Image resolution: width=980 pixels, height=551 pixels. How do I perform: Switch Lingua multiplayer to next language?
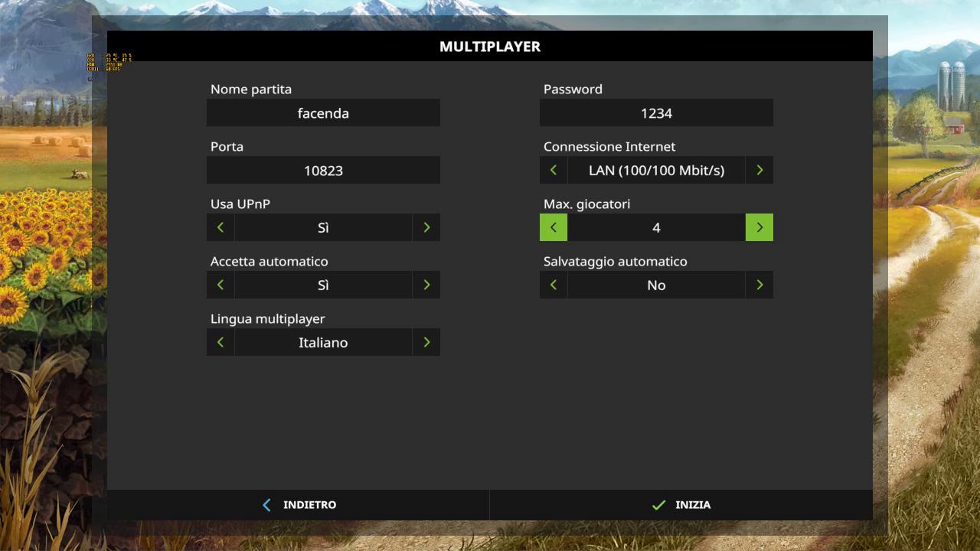[426, 342]
